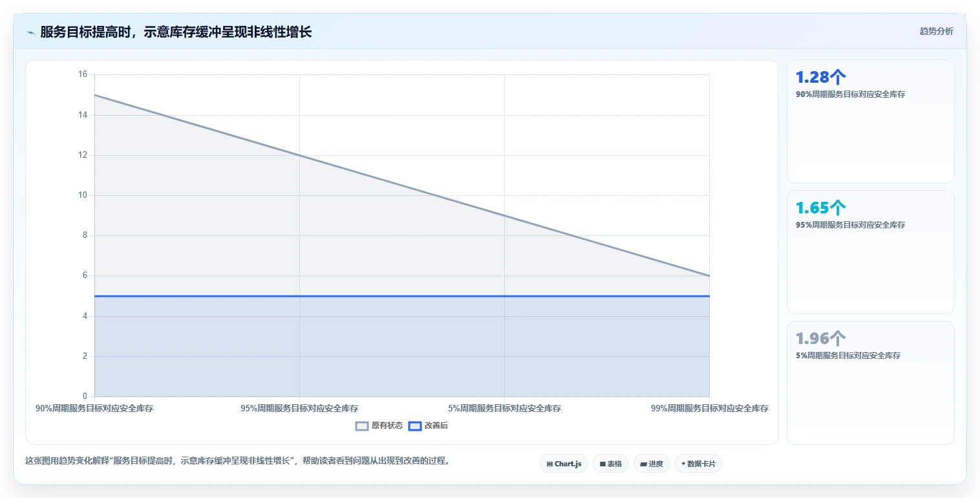
Task: Click the 进度 tag button
Action: 652,464
